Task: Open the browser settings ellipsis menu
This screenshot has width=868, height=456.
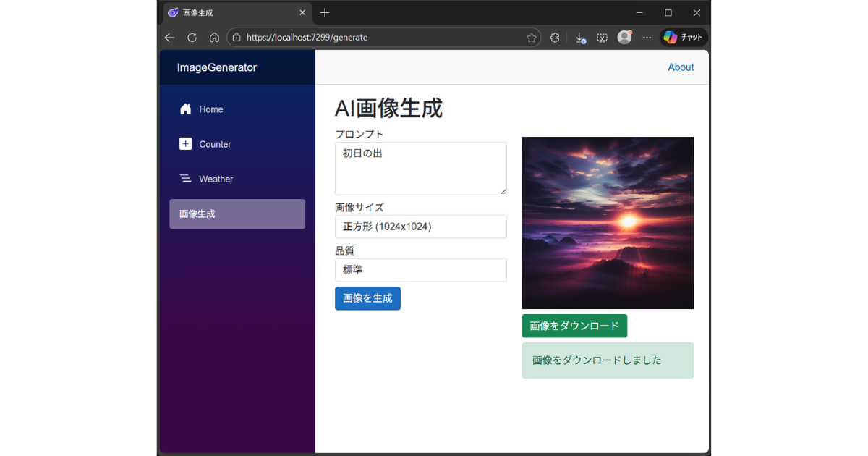Action: (x=647, y=38)
